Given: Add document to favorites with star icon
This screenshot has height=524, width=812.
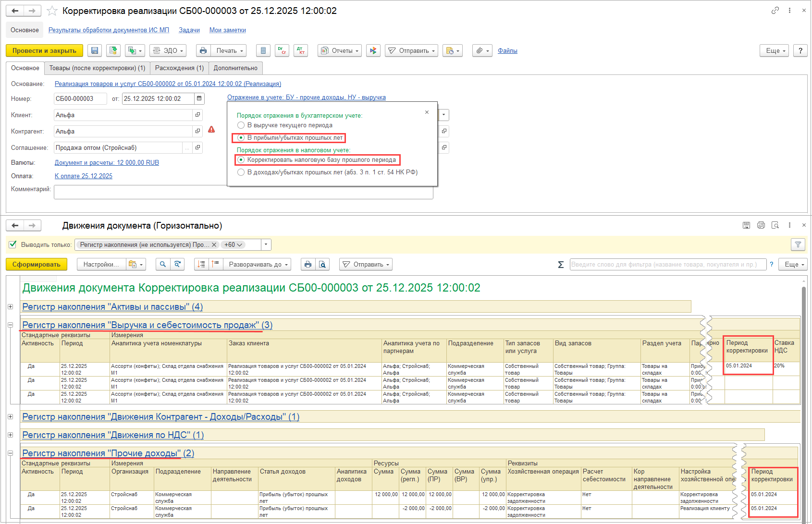Looking at the screenshot, I should point(52,11).
